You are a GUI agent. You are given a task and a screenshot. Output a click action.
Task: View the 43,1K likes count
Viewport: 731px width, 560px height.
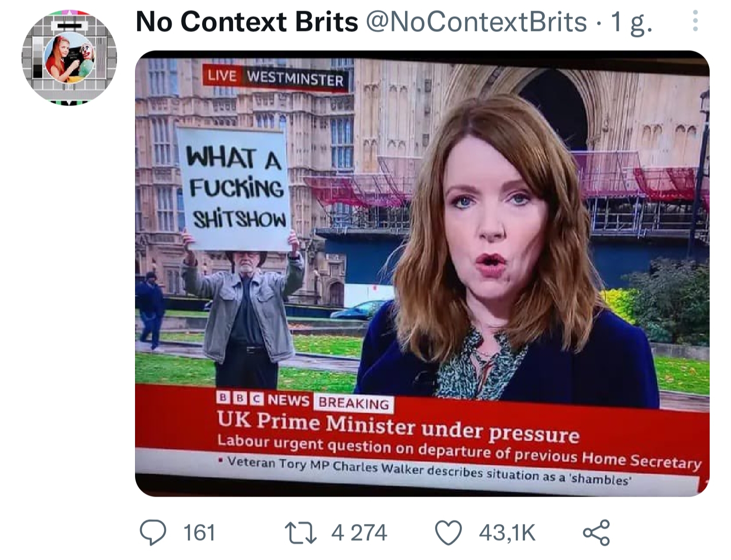pyautogui.click(x=507, y=533)
